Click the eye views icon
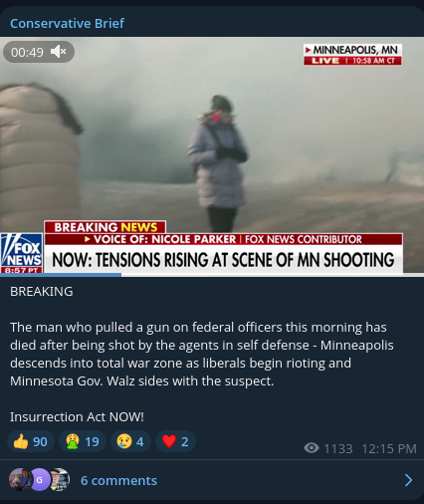This screenshot has height=504, width=424. [x=312, y=448]
